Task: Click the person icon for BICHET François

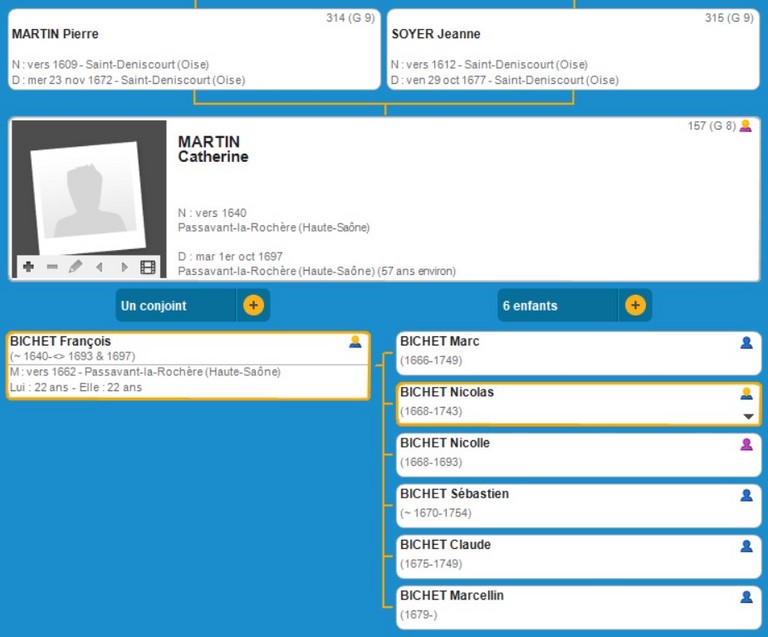Action: click(355, 342)
